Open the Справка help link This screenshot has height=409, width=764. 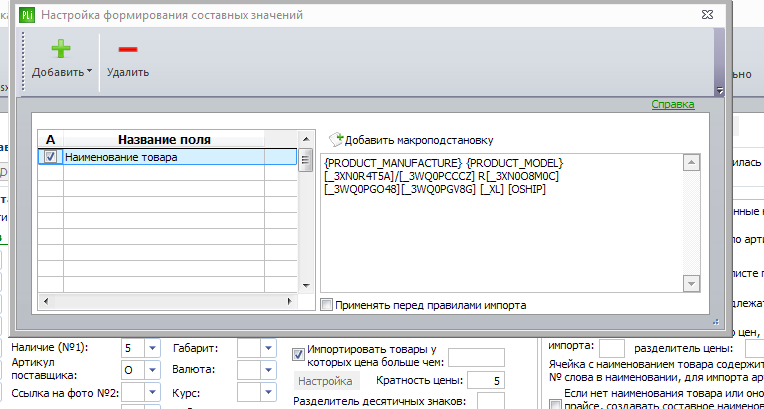(x=673, y=104)
